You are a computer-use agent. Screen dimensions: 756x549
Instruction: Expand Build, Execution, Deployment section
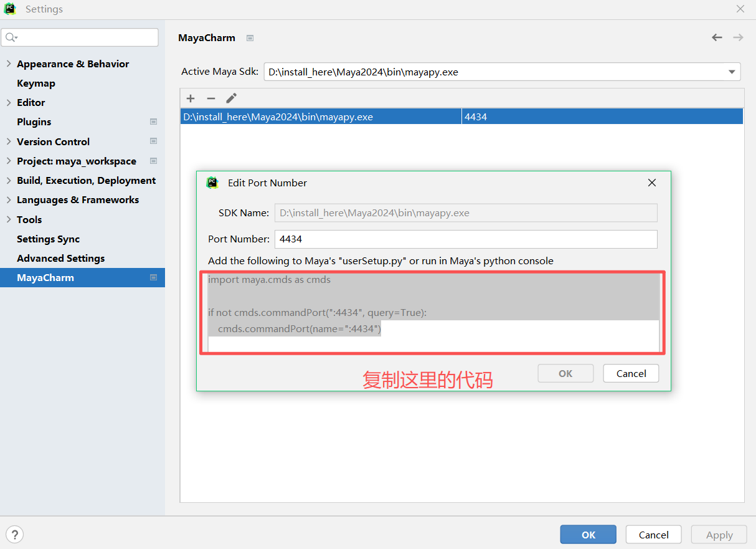[9, 180]
